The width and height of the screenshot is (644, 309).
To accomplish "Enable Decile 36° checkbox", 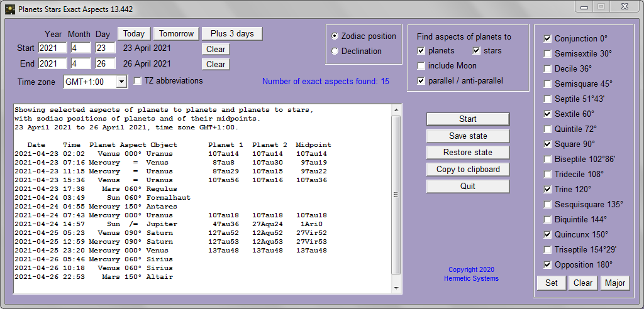I will [x=548, y=69].
